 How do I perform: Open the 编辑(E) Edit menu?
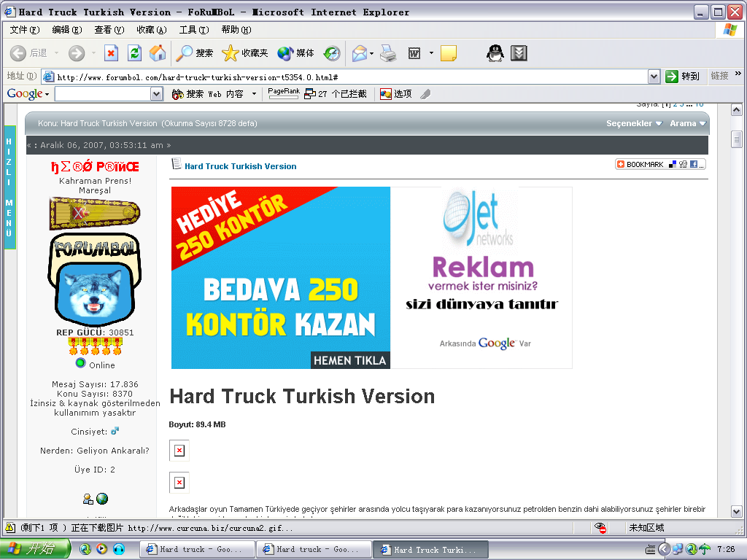(x=66, y=29)
